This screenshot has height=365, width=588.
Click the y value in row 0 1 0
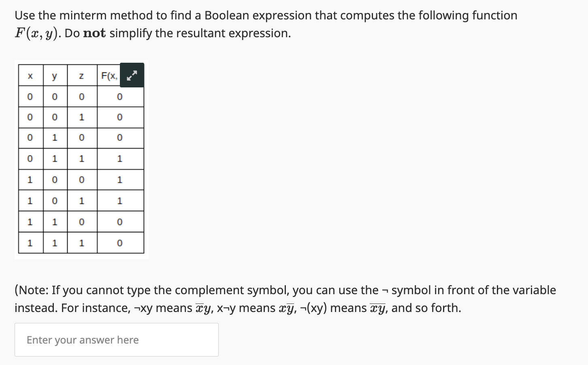55,138
